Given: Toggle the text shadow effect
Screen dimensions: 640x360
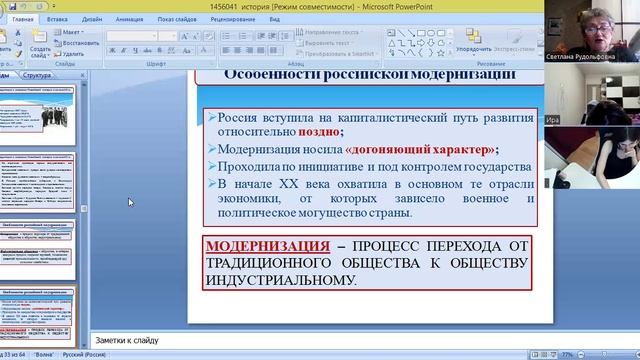Looking at the screenshot, I should coord(160,51).
